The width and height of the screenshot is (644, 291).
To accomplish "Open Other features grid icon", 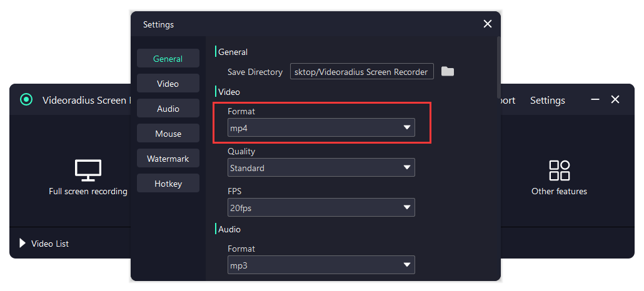I will [559, 170].
